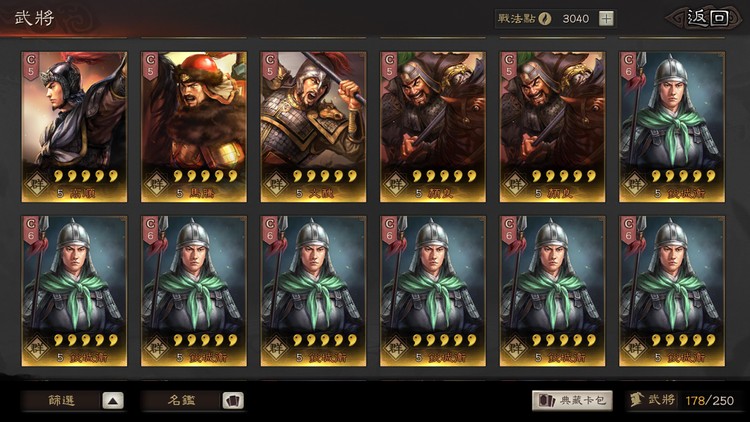Open the 典藏卡包 card pack

click(572, 400)
